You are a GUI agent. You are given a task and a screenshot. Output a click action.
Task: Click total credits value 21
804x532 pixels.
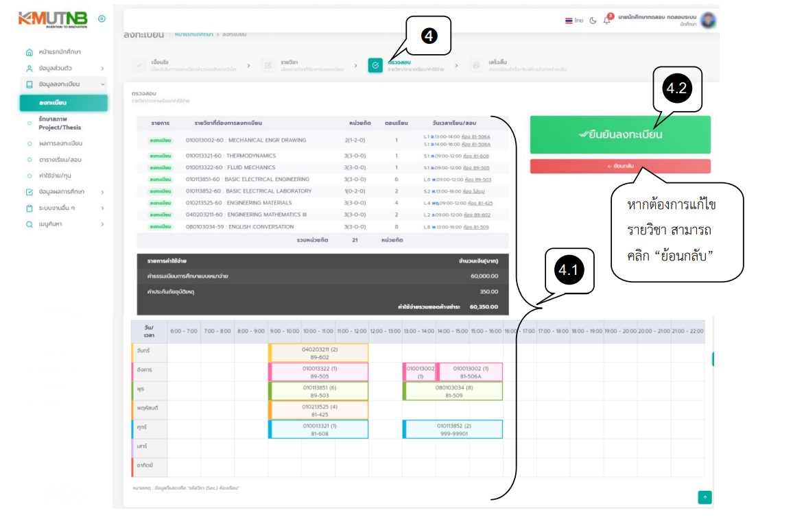click(355, 240)
